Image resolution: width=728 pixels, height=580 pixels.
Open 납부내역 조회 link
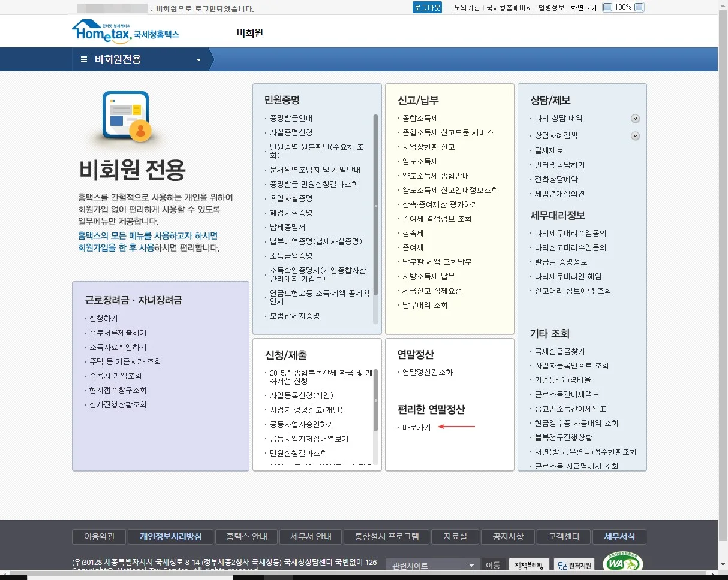tap(425, 305)
